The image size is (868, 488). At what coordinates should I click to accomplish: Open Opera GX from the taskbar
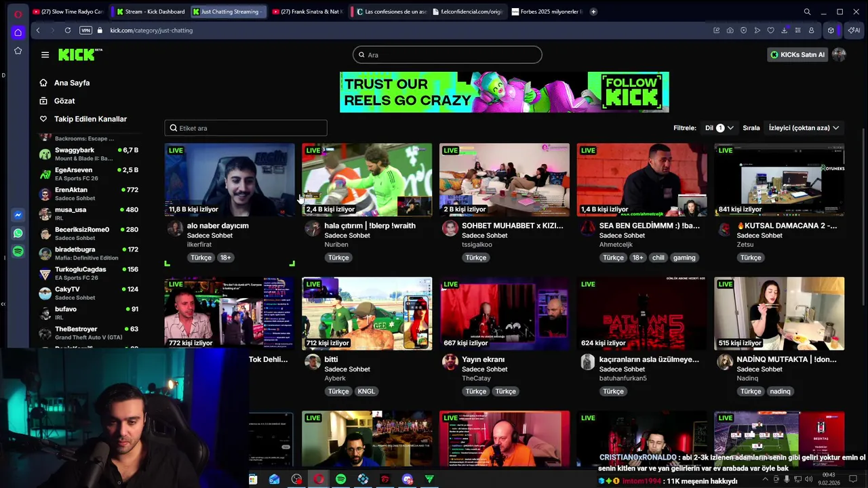coord(318,479)
